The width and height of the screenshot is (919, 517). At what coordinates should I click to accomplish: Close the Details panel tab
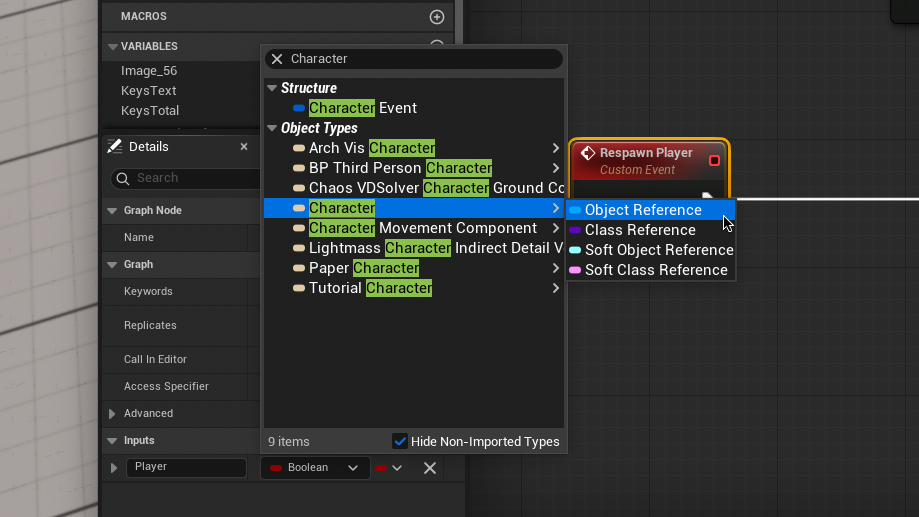coord(244,147)
